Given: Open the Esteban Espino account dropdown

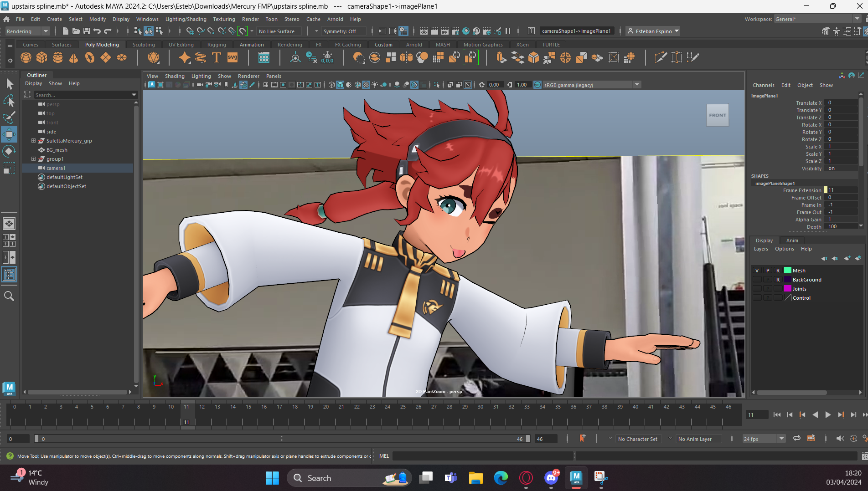Looking at the screenshot, I should [653, 31].
